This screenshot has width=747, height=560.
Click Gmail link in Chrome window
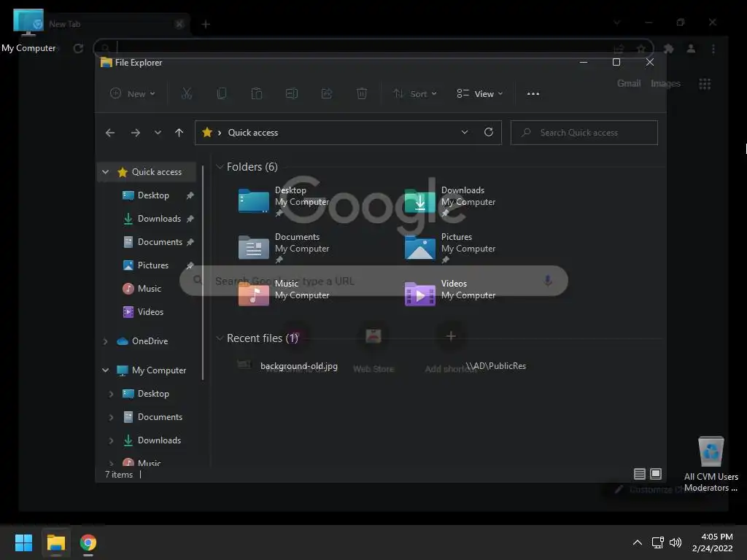pos(629,83)
